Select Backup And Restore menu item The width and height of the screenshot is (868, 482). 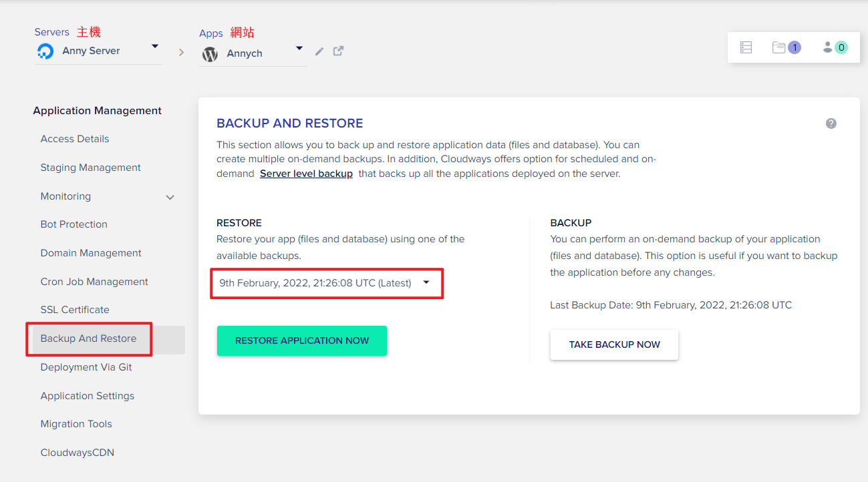coord(89,338)
